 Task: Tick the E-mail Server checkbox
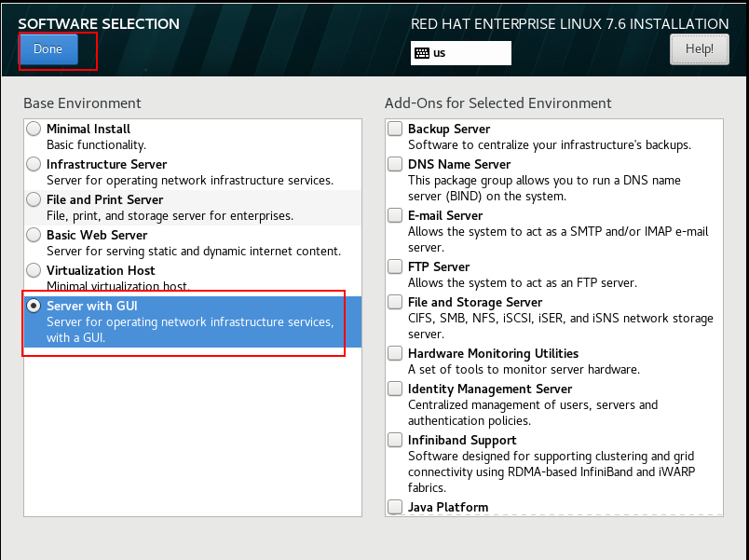tap(396, 216)
